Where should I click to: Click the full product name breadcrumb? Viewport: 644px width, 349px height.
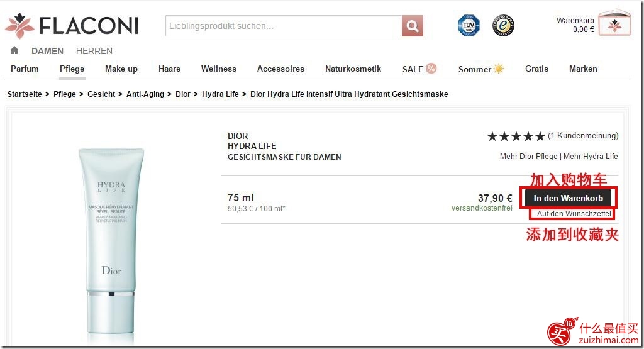pos(349,94)
